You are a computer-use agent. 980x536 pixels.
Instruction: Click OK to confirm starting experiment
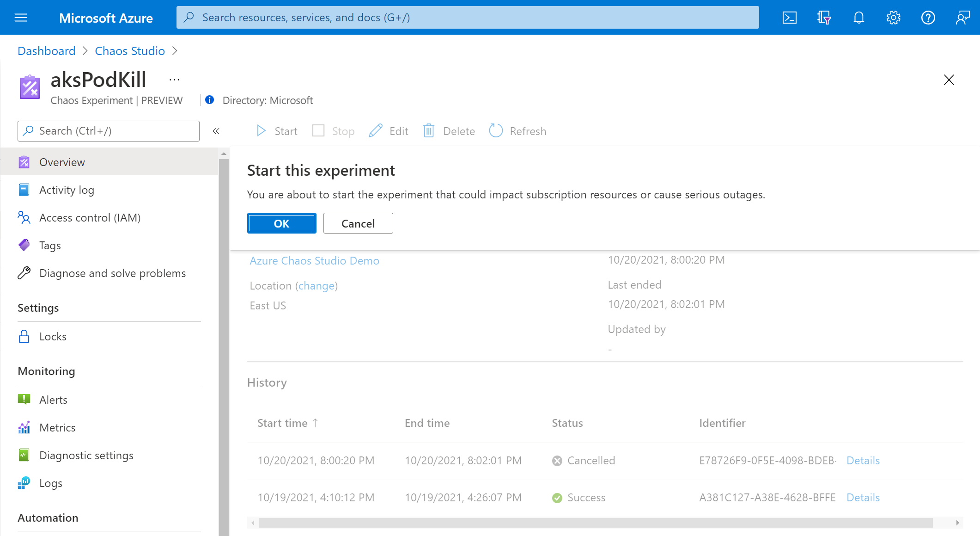point(281,223)
